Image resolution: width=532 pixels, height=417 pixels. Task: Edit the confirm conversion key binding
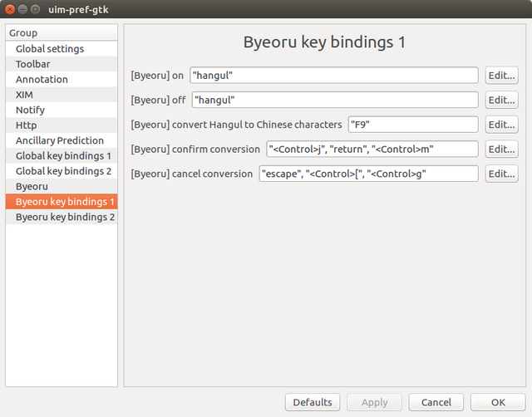click(x=501, y=150)
